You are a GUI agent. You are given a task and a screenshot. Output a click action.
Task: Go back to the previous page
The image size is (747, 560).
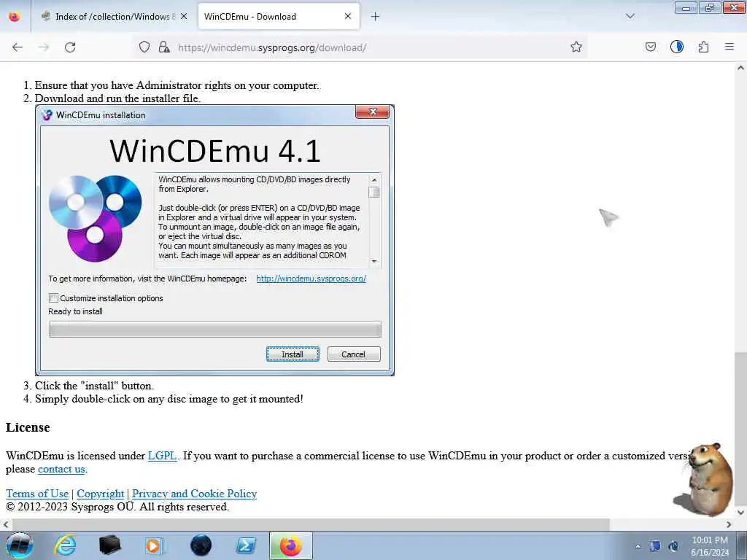pyautogui.click(x=18, y=47)
